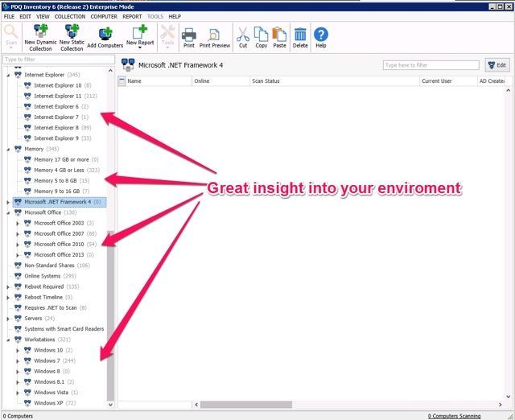The height and width of the screenshot is (420, 515).
Task: Collapse the Memory tree node
Action: click(x=8, y=150)
